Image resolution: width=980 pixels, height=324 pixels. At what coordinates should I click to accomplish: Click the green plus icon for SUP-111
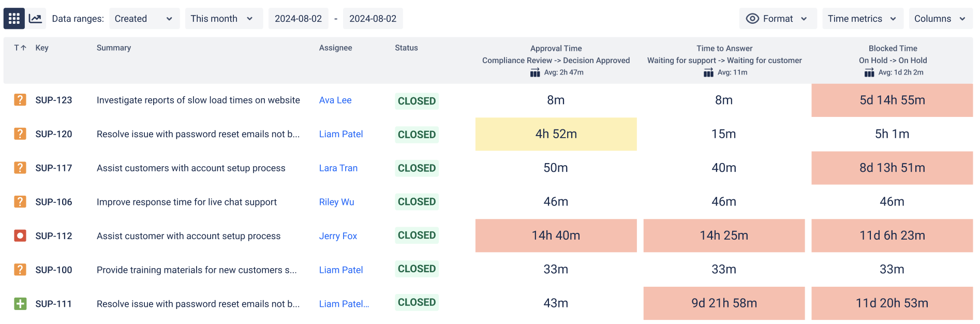pyautogui.click(x=20, y=304)
